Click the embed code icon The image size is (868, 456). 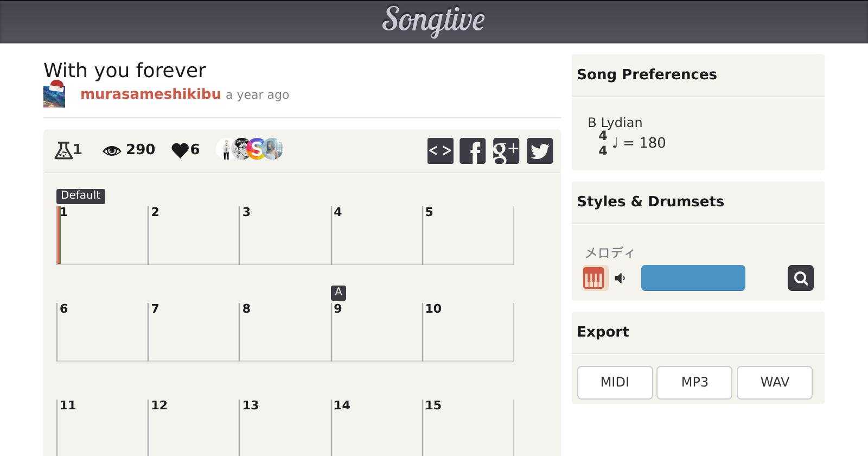coord(440,151)
